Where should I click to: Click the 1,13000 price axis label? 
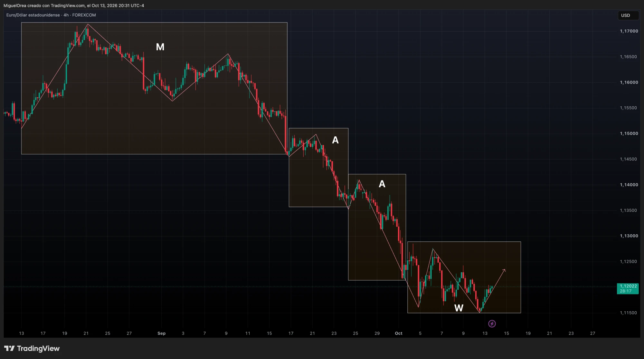[629, 236]
